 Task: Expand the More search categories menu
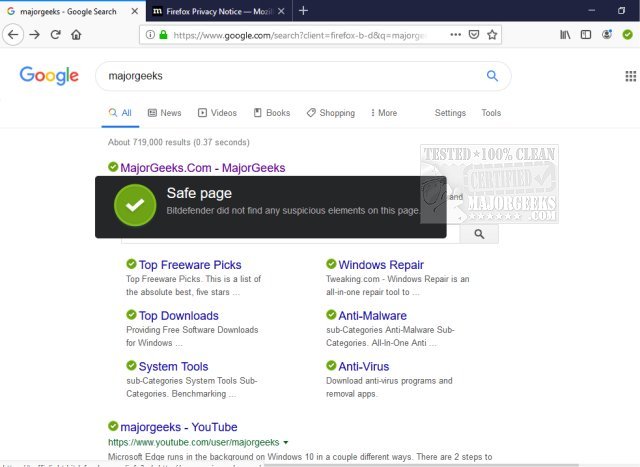coord(384,113)
